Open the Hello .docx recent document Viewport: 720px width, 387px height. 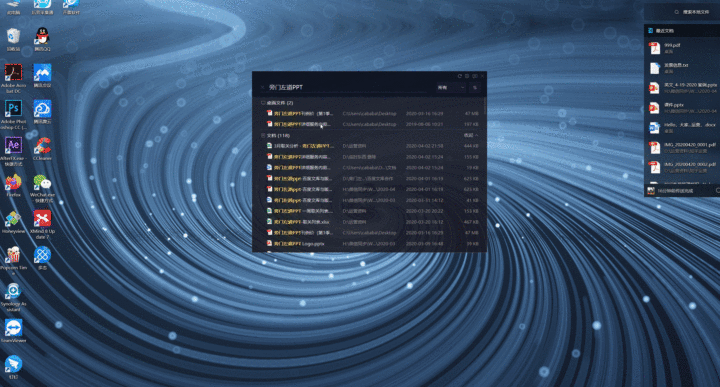(x=683, y=127)
